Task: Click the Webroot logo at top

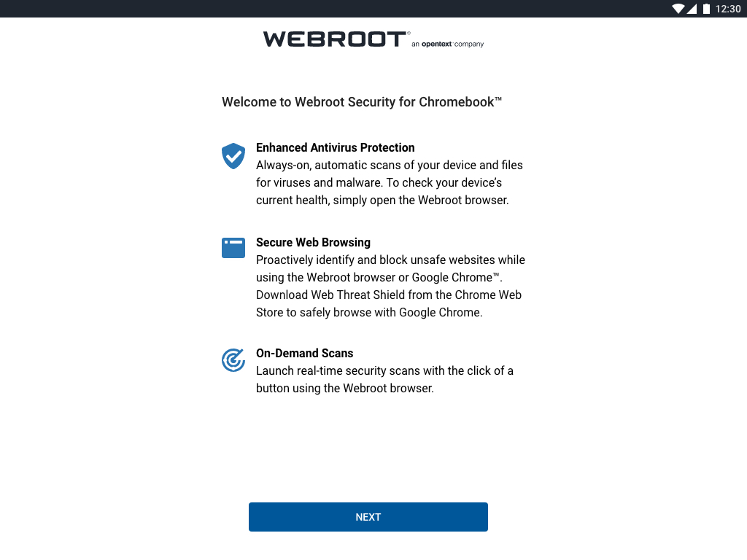Action: point(336,39)
